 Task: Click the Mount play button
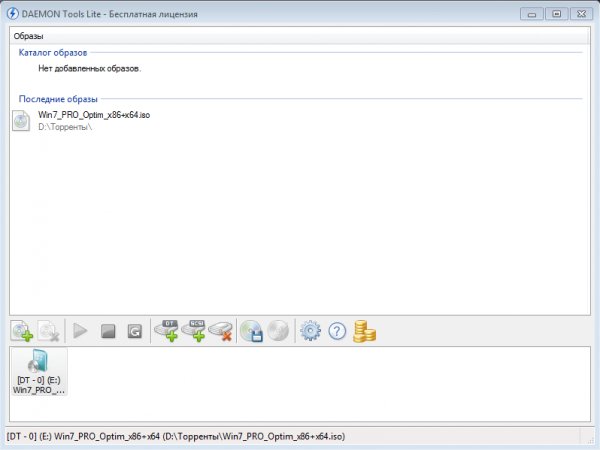point(80,331)
